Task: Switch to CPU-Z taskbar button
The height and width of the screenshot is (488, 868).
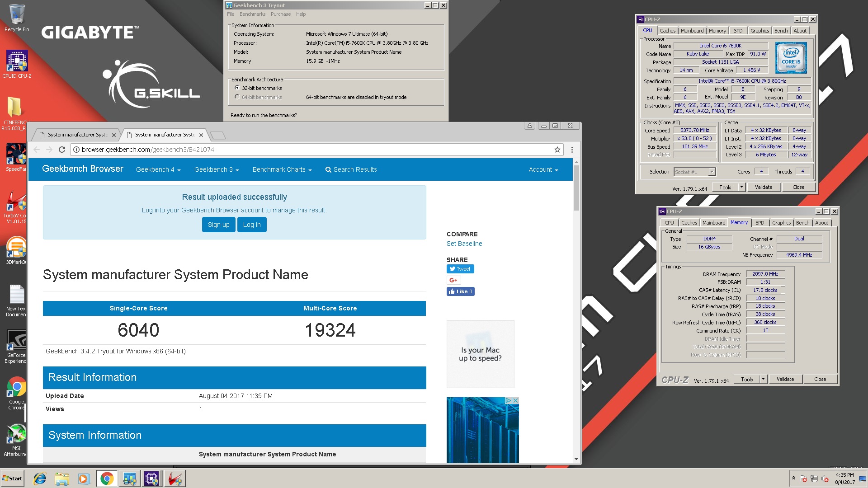Action: pyautogui.click(x=151, y=479)
